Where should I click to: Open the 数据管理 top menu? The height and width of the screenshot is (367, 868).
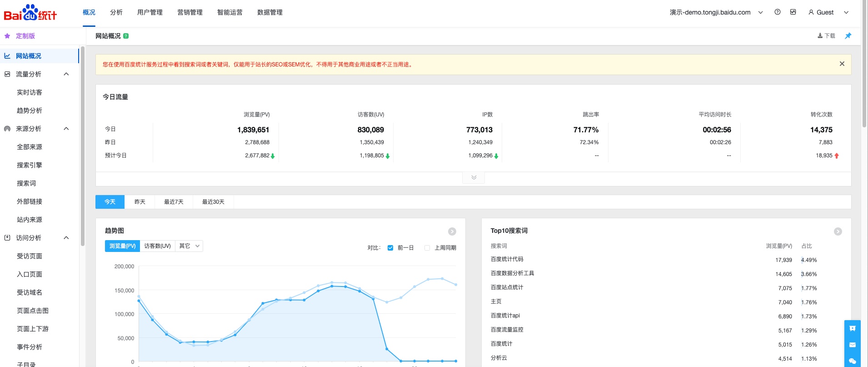point(270,12)
